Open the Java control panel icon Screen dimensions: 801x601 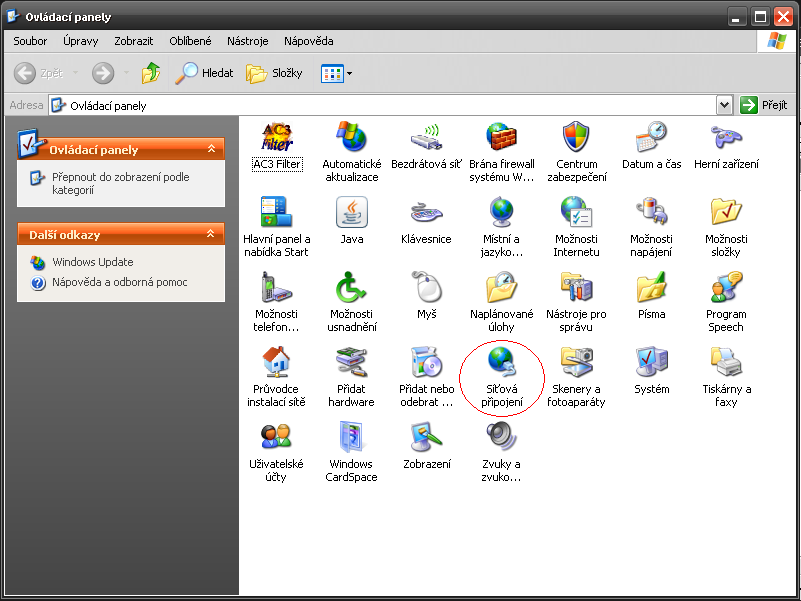(x=351, y=212)
